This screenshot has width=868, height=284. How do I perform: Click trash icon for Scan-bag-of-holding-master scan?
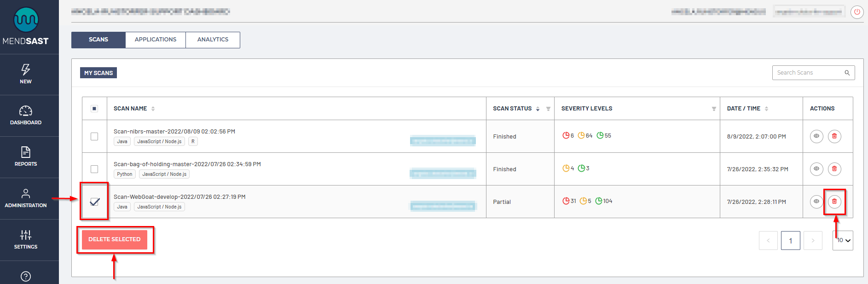coord(834,169)
